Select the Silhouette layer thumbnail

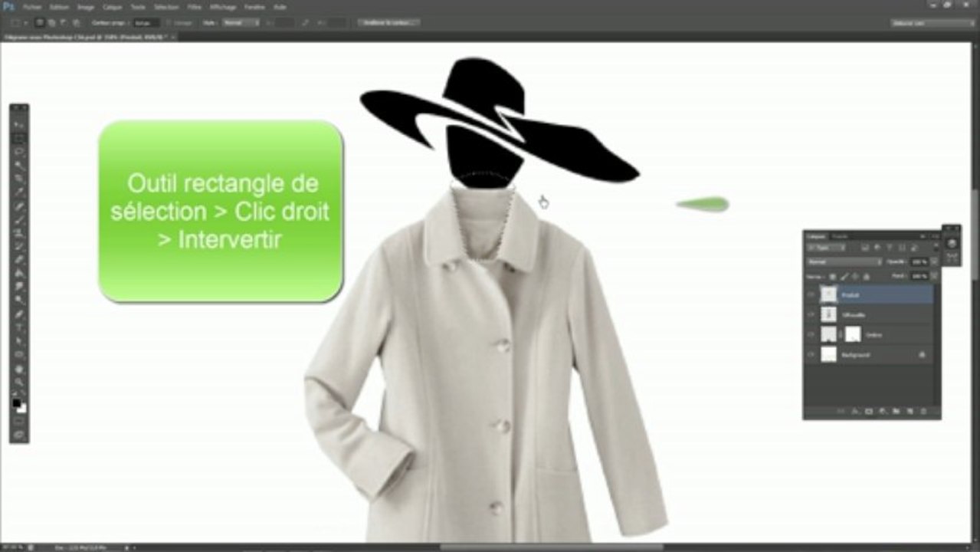[x=828, y=314]
